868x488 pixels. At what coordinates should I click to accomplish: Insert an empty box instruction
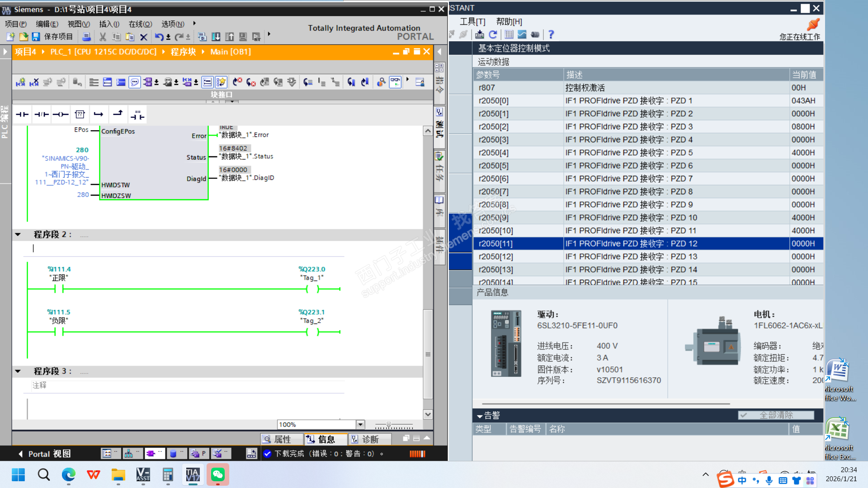tap(80, 115)
